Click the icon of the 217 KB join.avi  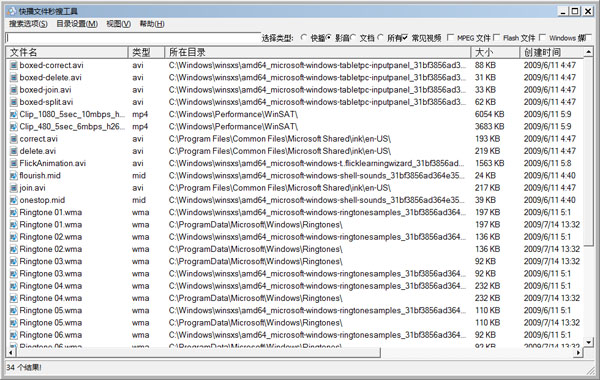[x=14, y=188]
